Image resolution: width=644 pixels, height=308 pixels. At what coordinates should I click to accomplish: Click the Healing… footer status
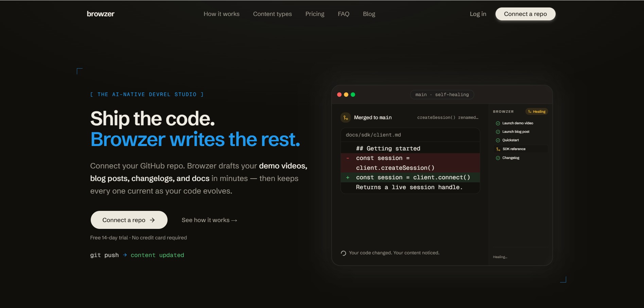500,257
